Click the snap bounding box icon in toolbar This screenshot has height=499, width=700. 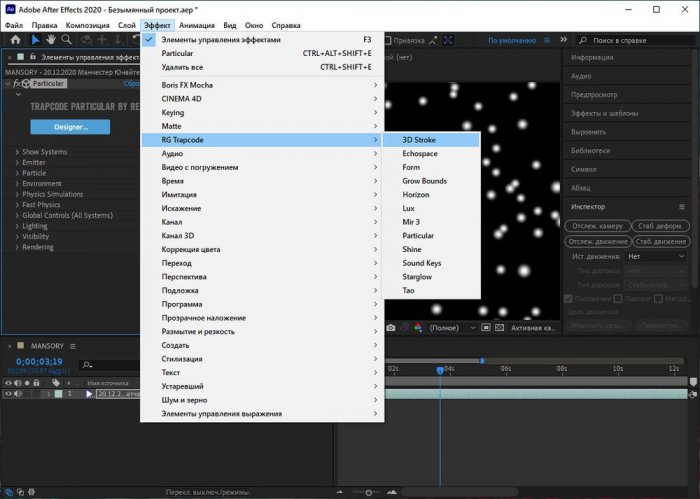448,40
